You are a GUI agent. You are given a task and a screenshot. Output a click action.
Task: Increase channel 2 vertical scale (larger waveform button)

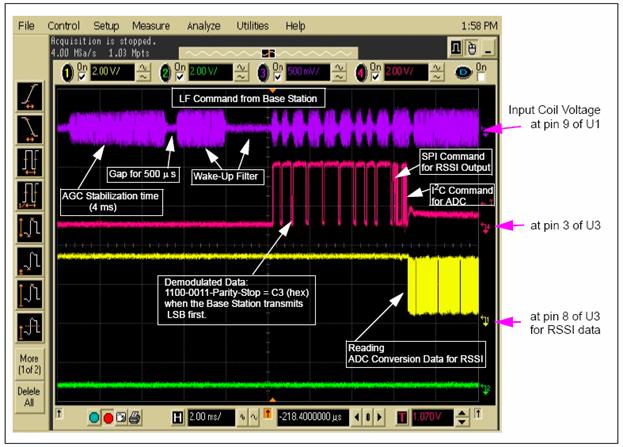tap(241, 68)
